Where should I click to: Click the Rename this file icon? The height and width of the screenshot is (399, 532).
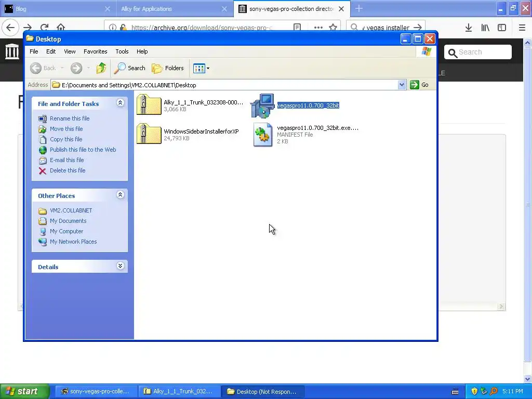click(43, 118)
